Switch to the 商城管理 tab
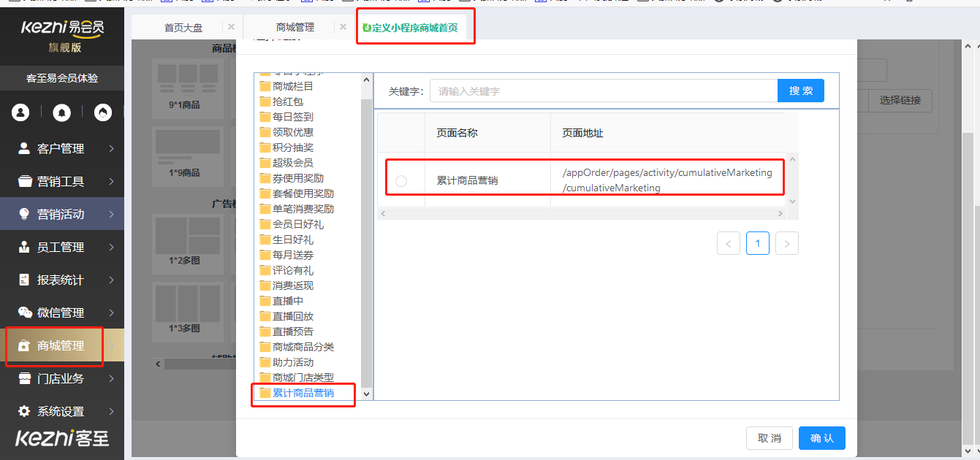 [295, 28]
